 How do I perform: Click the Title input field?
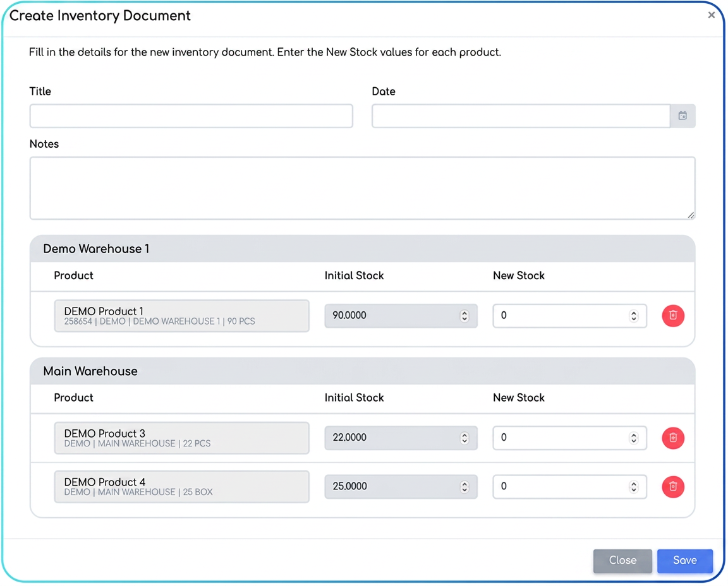[x=191, y=116]
